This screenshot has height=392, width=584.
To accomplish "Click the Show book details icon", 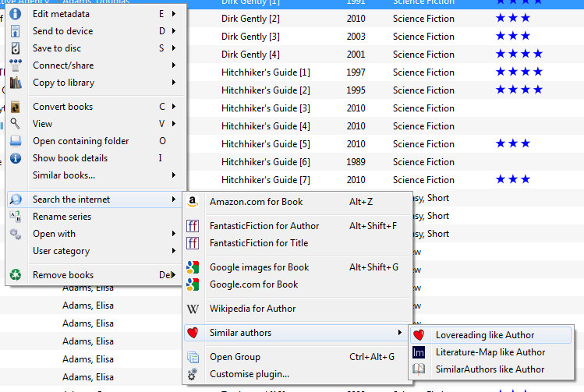I will (16, 158).
